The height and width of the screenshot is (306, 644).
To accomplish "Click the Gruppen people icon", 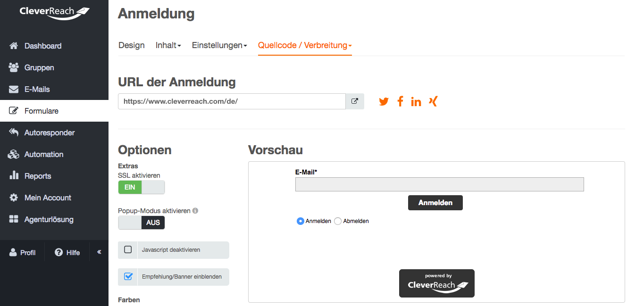I will click(x=14, y=67).
